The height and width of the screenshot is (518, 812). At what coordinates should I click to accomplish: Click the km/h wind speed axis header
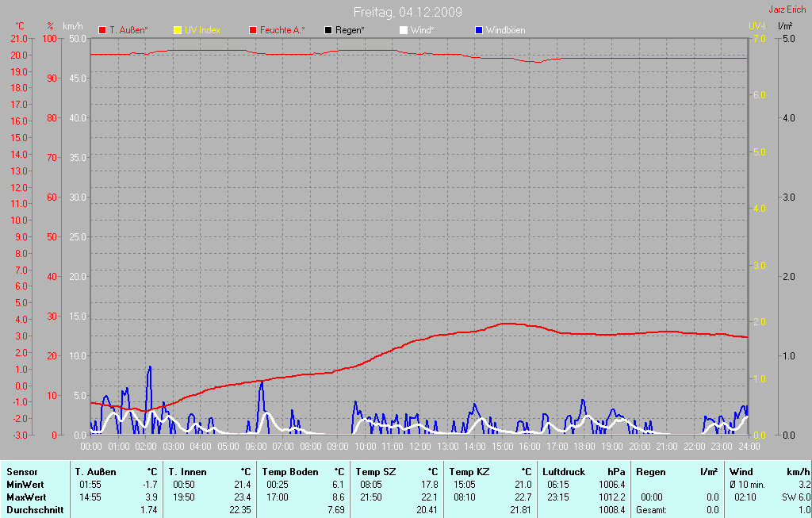(73, 26)
